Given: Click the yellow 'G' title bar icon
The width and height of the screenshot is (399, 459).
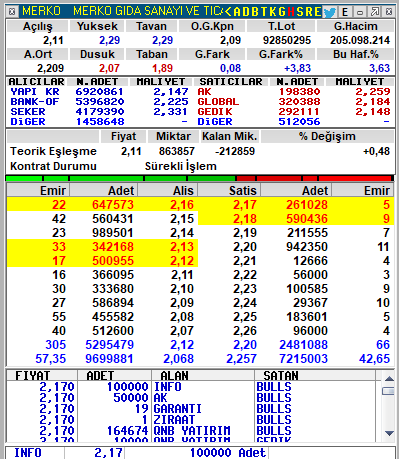Looking at the screenshot, I should 282,12.
